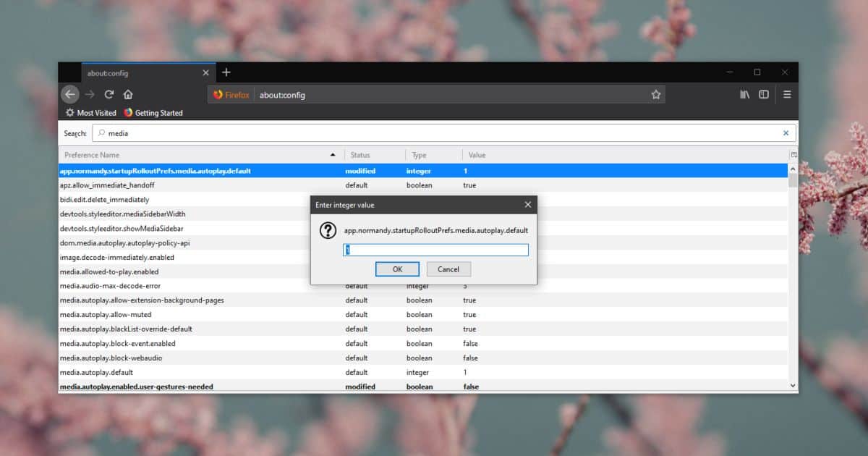The width and height of the screenshot is (868, 456).
Task: Open the Firefox hamburger menu
Action: [x=787, y=94]
